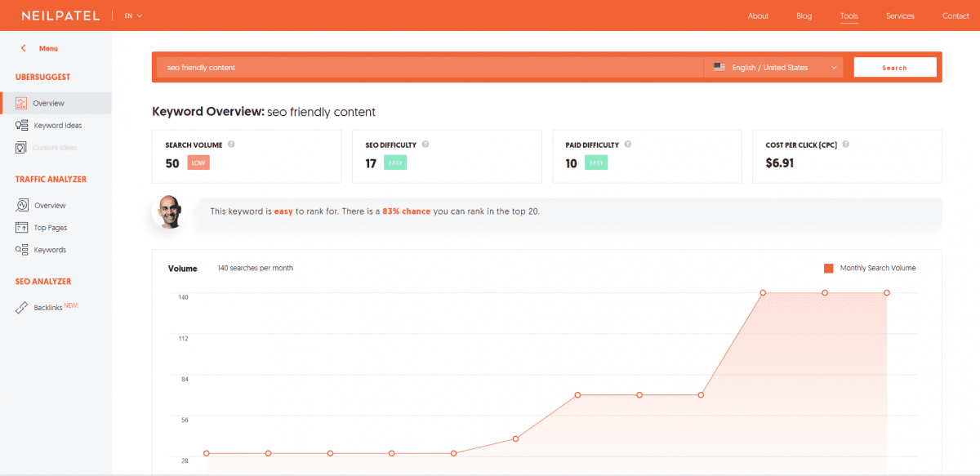Screen dimensions: 980x476
Task: Click the US flag icon in language selector
Action: click(x=720, y=67)
